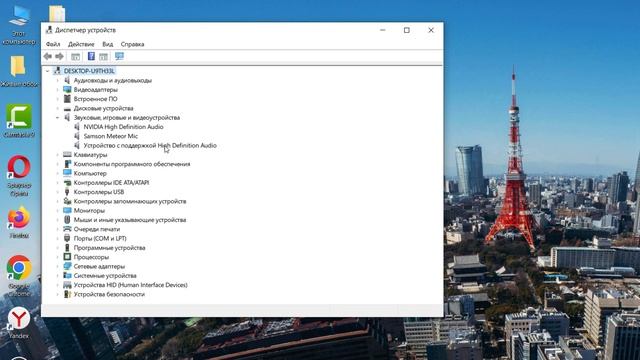Screen dimensions: 640x360
Task: Click the Контроллеры USB plug icon
Action: coord(67,192)
